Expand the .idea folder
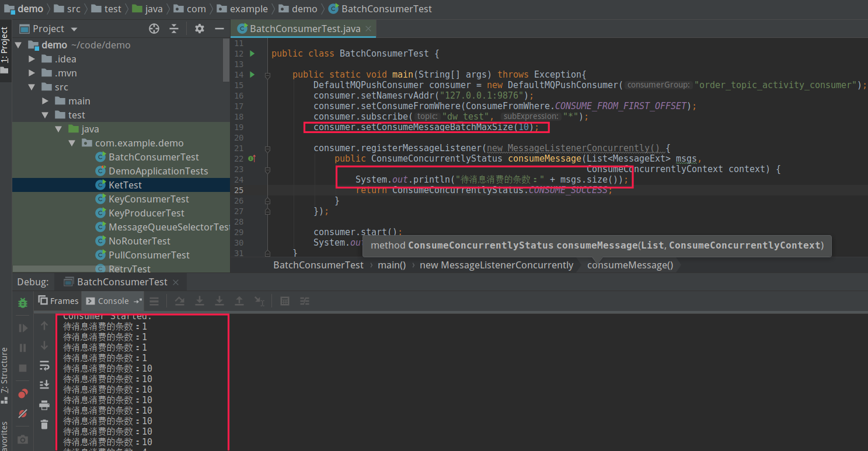Image resolution: width=868 pixels, height=451 pixels. 32,59
